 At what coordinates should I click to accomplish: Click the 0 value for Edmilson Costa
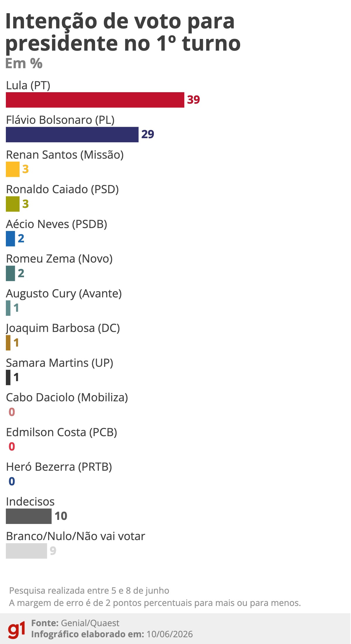pos(12,447)
